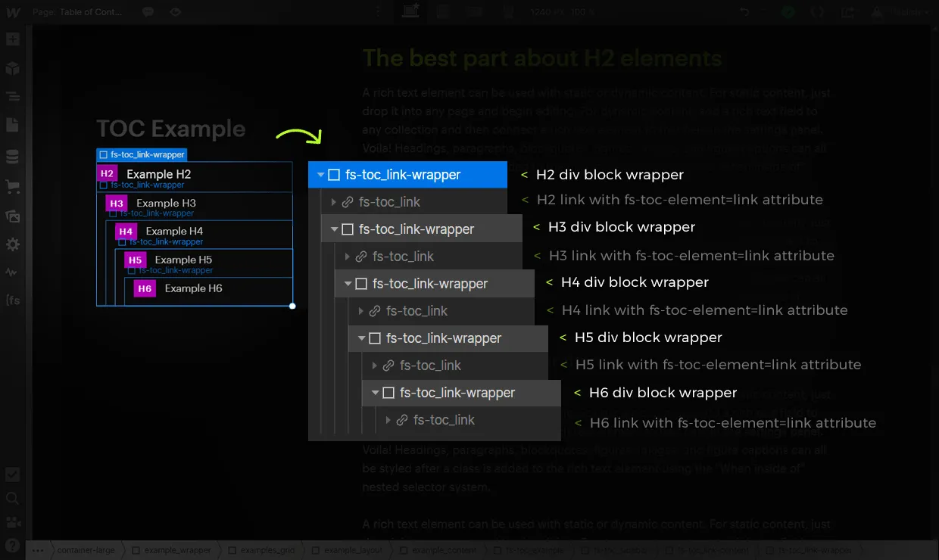Open the Settings gear panel
This screenshot has width=939, height=560.
pos(12,244)
